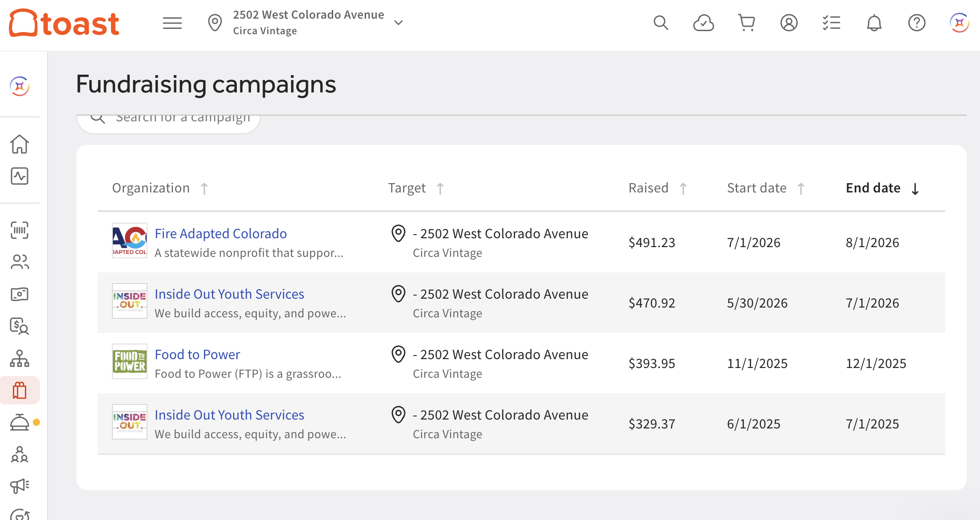Open the notifications bell
The image size is (980, 520).
point(874,23)
